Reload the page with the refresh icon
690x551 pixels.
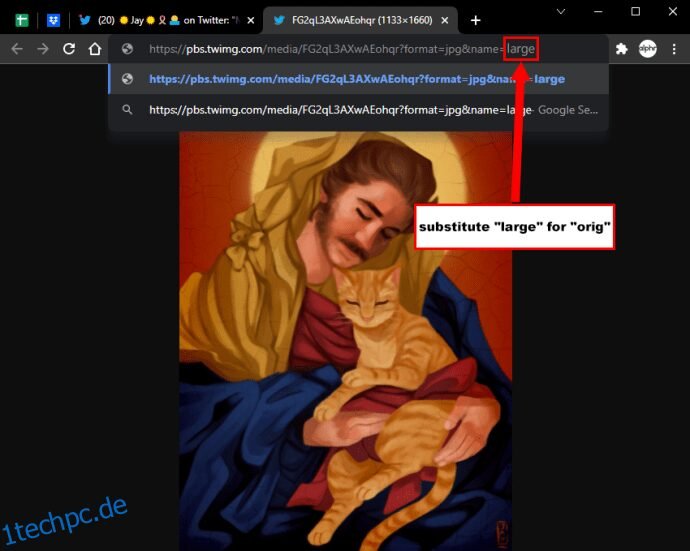(69, 48)
